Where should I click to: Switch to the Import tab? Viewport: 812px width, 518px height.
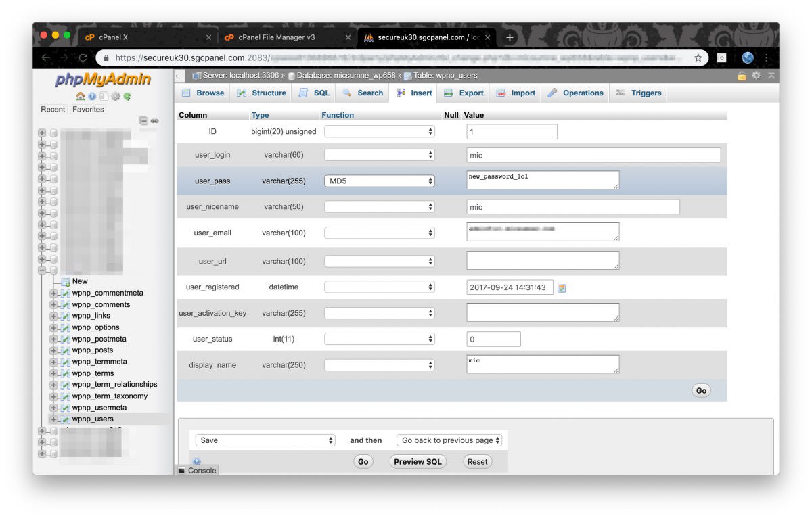pyautogui.click(x=516, y=93)
